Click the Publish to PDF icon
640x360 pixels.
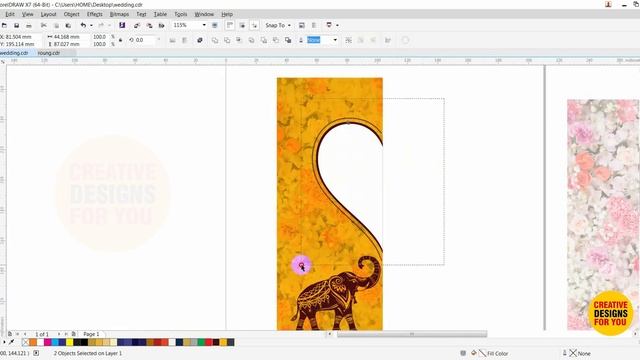pyautogui.click(x=162, y=25)
